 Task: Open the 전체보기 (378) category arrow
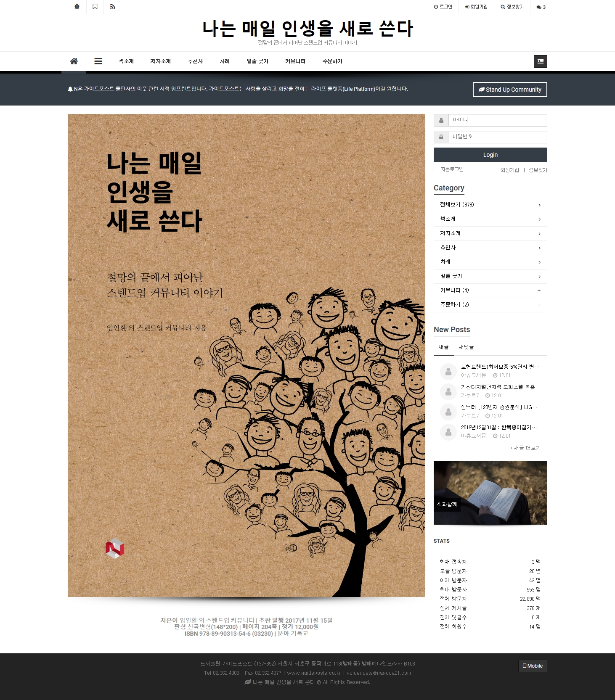(539, 205)
